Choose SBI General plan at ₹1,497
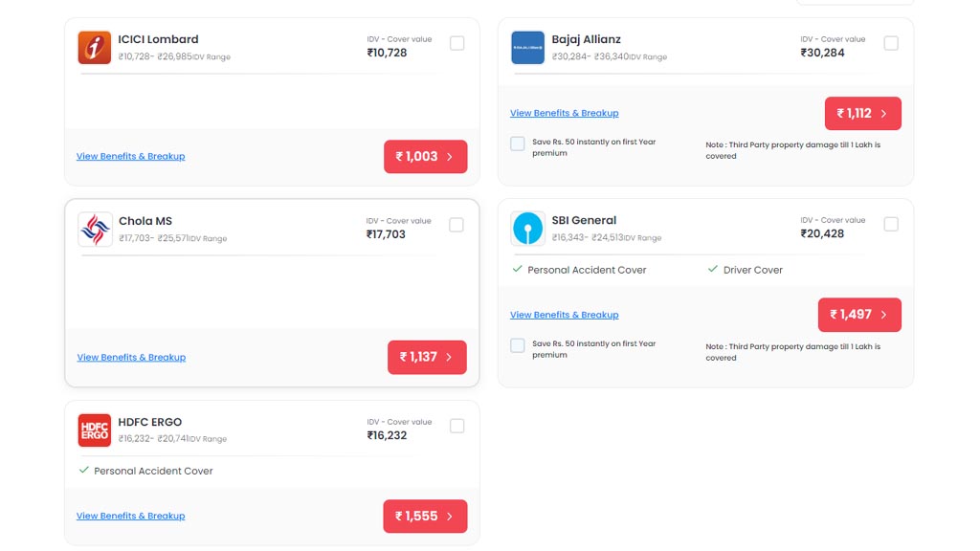 coord(859,315)
